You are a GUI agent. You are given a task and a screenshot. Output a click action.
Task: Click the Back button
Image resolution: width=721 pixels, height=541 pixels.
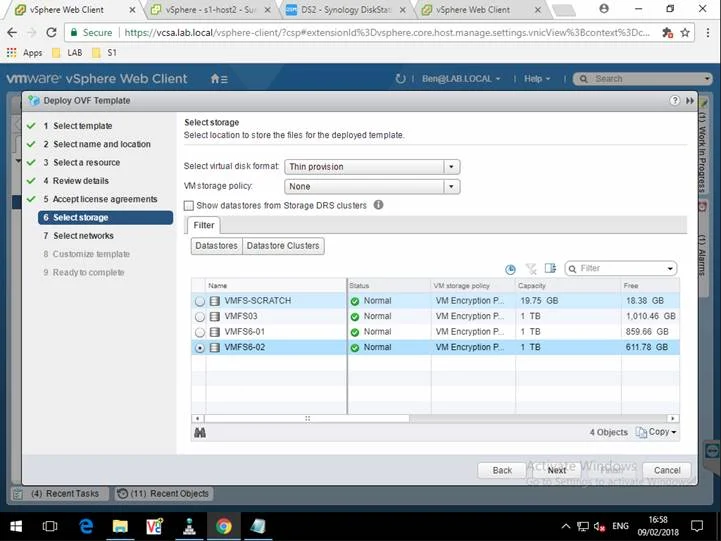502,470
